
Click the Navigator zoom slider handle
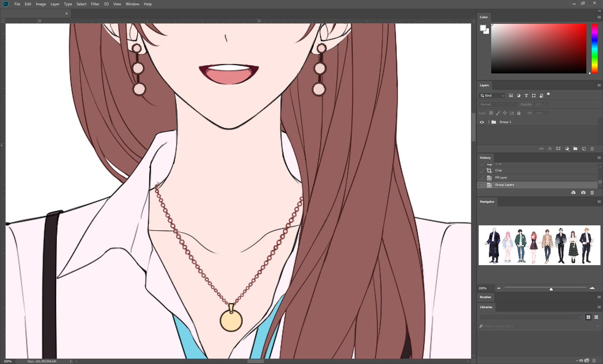tap(551, 289)
